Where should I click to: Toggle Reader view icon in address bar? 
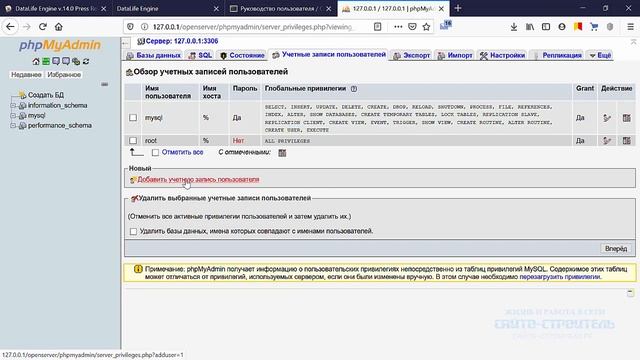pos(378,27)
